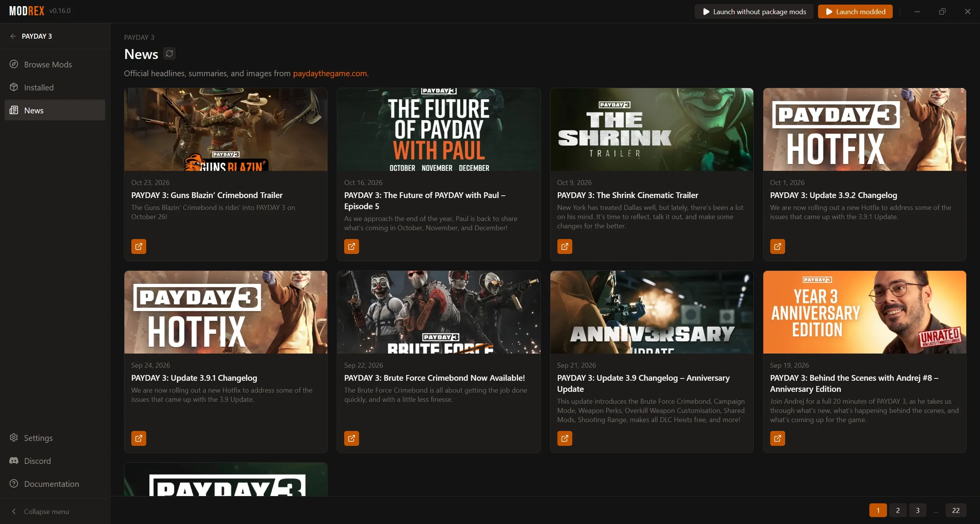The height and width of the screenshot is (524, 980).
Task: Click Launch without package mods button
Action: click(754, 11)
